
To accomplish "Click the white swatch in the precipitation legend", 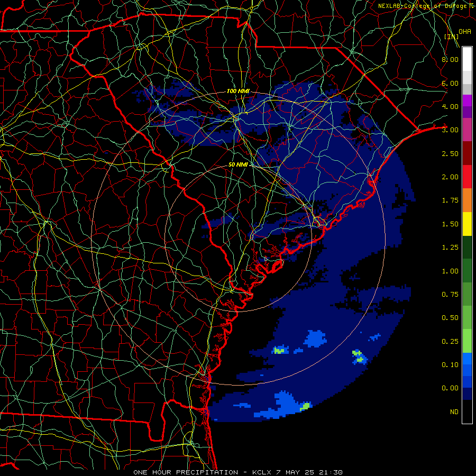I will (x=467, y=59).
